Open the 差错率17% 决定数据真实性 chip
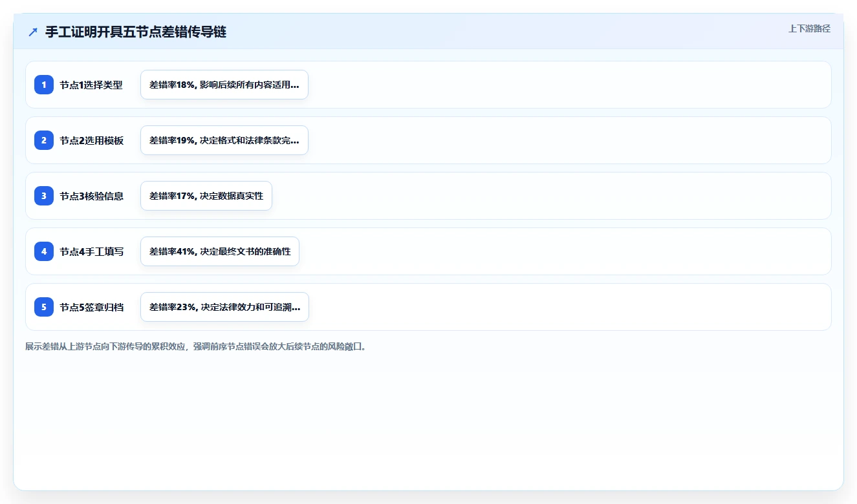The width and height of the screenshot is (857, 504). [206, 196]
